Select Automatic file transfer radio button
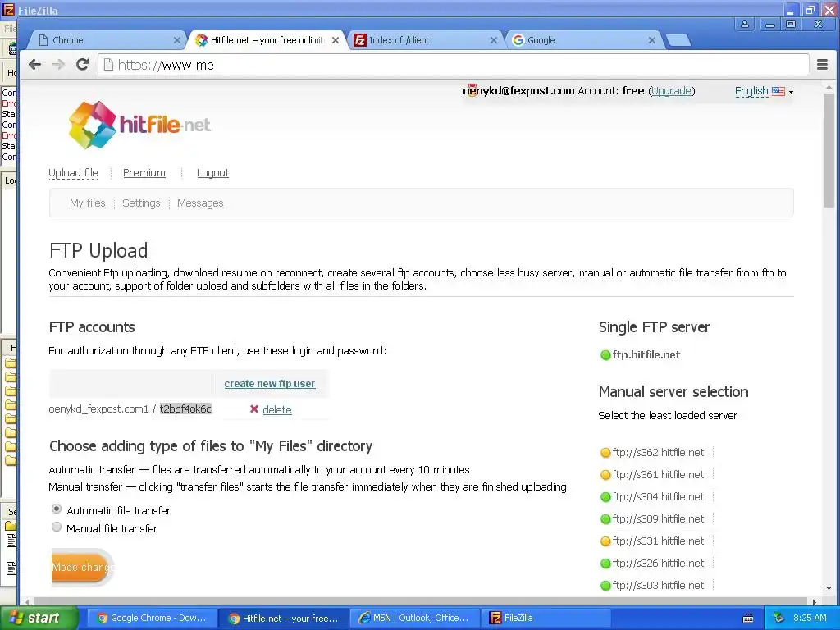Screen dimensions: 840x630 (x=57, y=509)
